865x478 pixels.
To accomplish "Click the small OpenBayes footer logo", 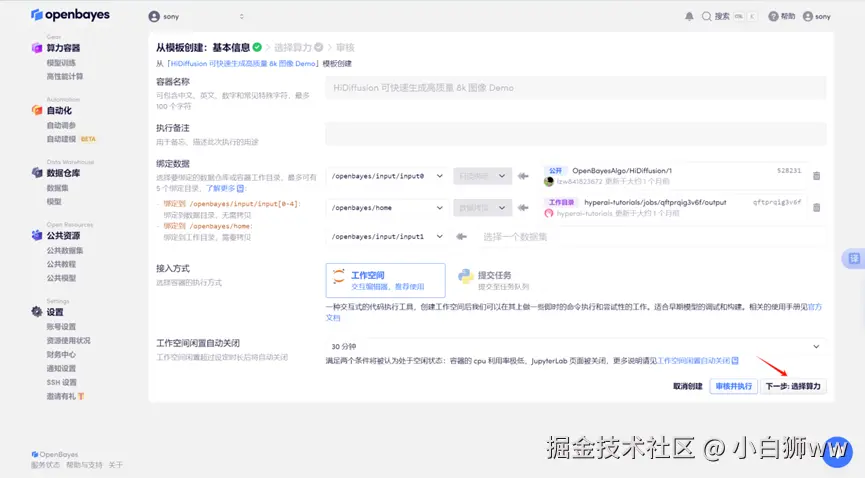I will click(35, 454).
